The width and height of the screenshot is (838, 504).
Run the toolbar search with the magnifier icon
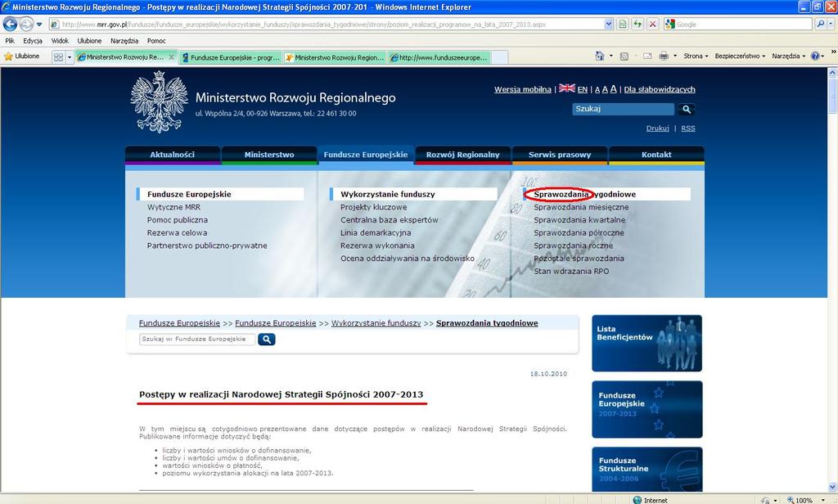(820, 24)
